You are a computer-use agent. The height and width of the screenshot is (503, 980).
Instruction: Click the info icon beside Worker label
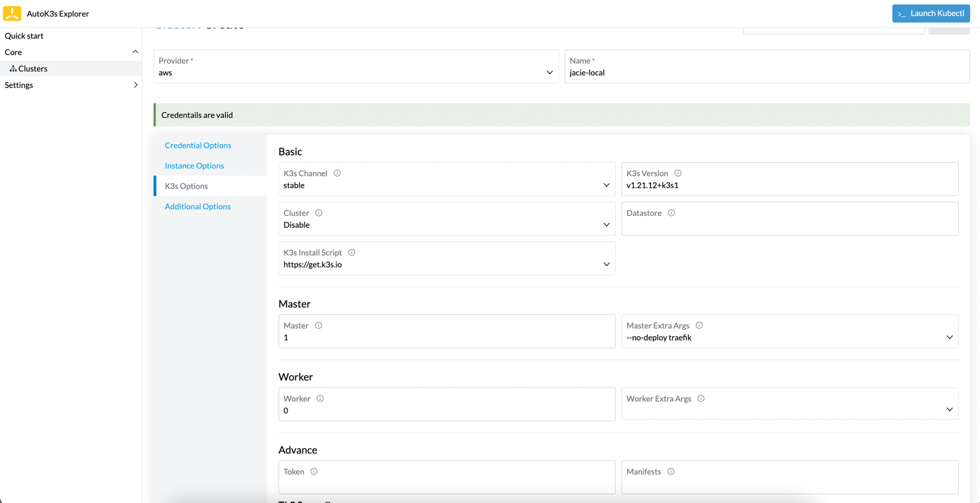(x=320, y=398)
